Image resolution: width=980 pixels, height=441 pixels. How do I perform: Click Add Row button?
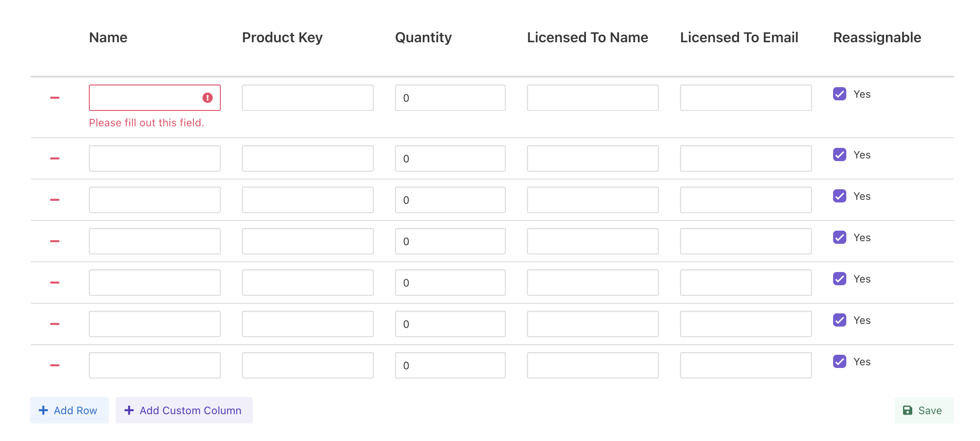(x=69, y=410)
